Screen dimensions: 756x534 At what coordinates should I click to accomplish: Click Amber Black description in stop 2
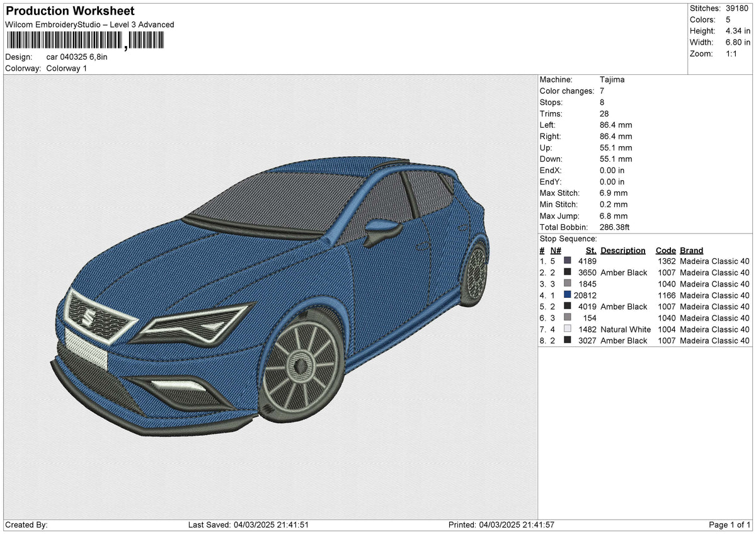click(x=624, y=273)
